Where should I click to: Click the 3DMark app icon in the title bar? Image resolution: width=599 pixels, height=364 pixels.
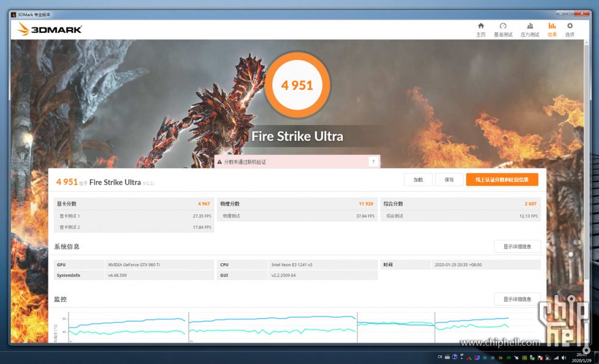pos(13,15)
